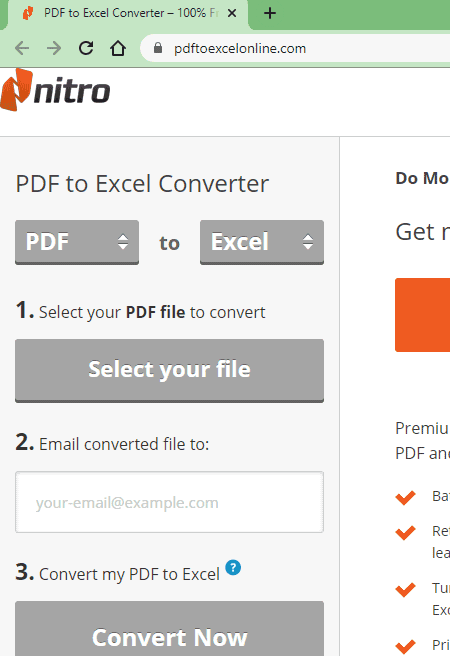This screenshot has width=450, height=656.
Task: Click the Select your file button
Action: (169, 371)
